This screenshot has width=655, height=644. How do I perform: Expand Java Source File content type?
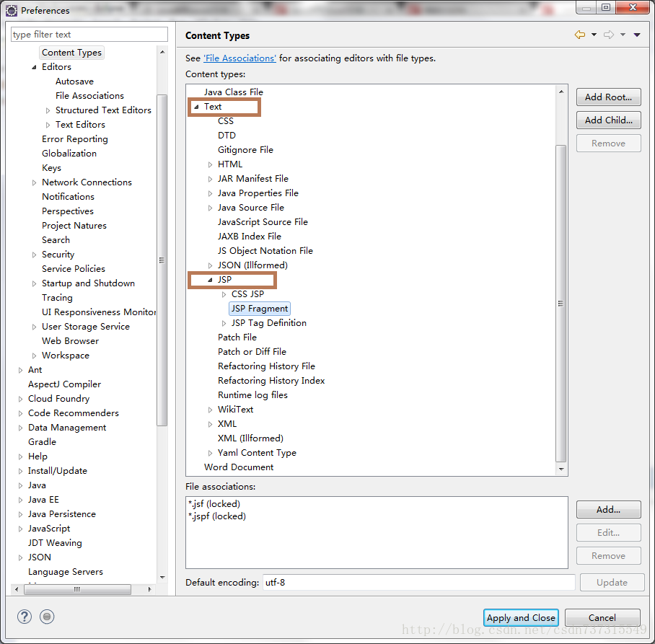(x=210, y=208)
